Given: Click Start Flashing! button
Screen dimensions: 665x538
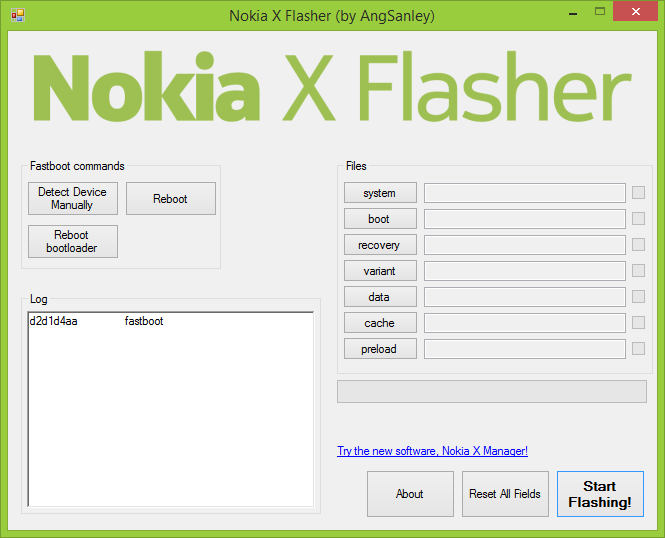Looking at the screenshot, I should pyautogui.click(x=600, y=494).
